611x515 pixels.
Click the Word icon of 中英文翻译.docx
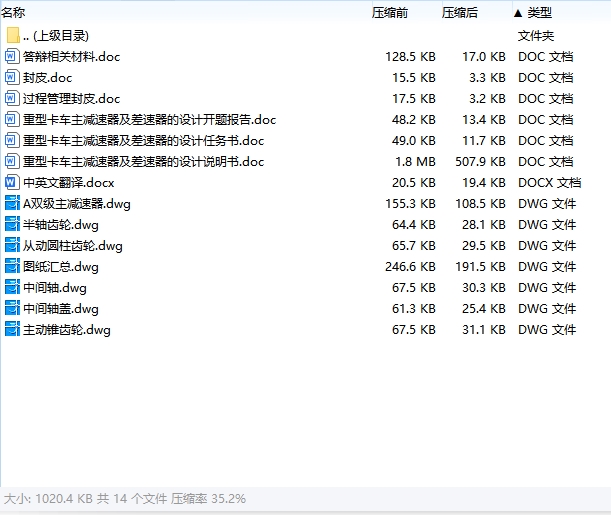12,183
